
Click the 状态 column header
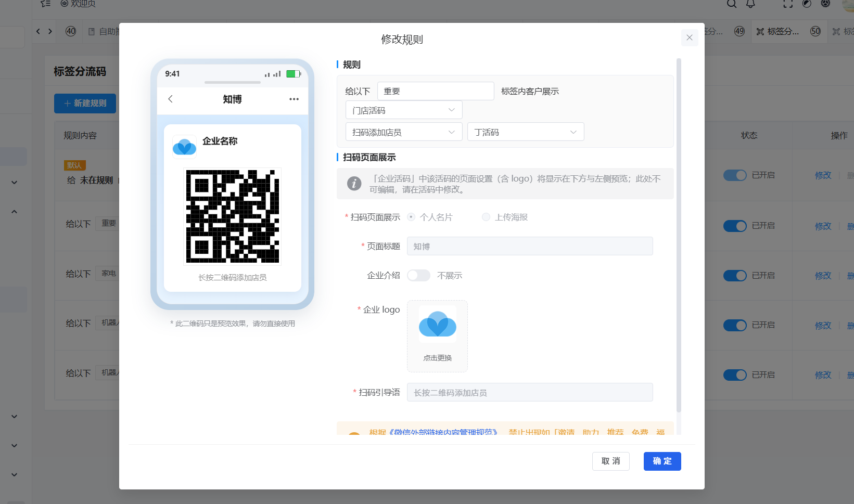[x=749, y=136]
